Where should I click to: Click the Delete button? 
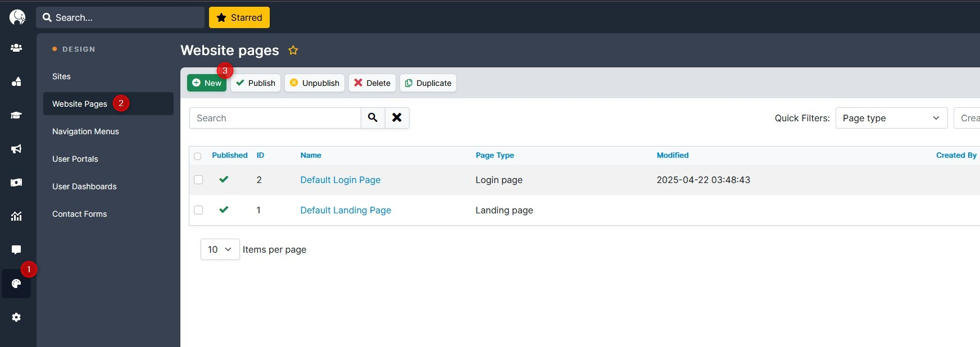pos(372,83)
